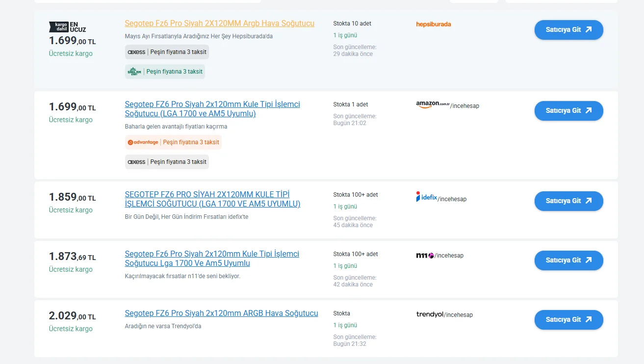Click "/incehesap" next to the n11 logo

pos(449,256)
